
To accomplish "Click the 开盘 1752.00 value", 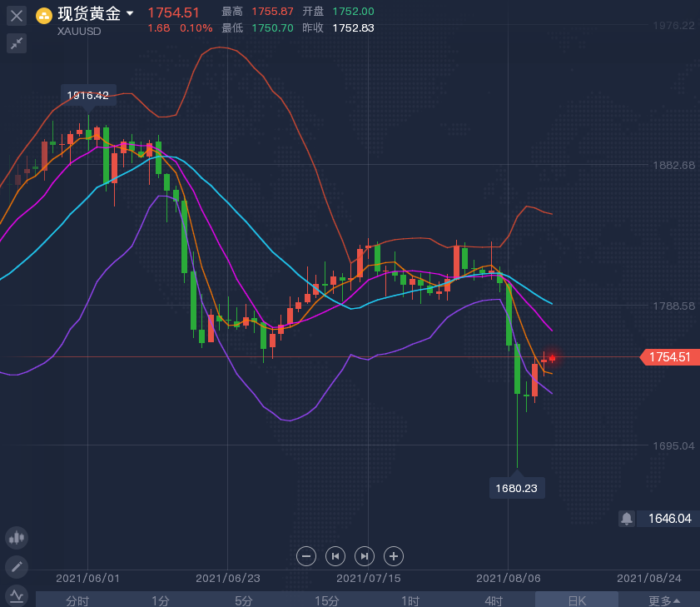I will [x=353, y=11].
